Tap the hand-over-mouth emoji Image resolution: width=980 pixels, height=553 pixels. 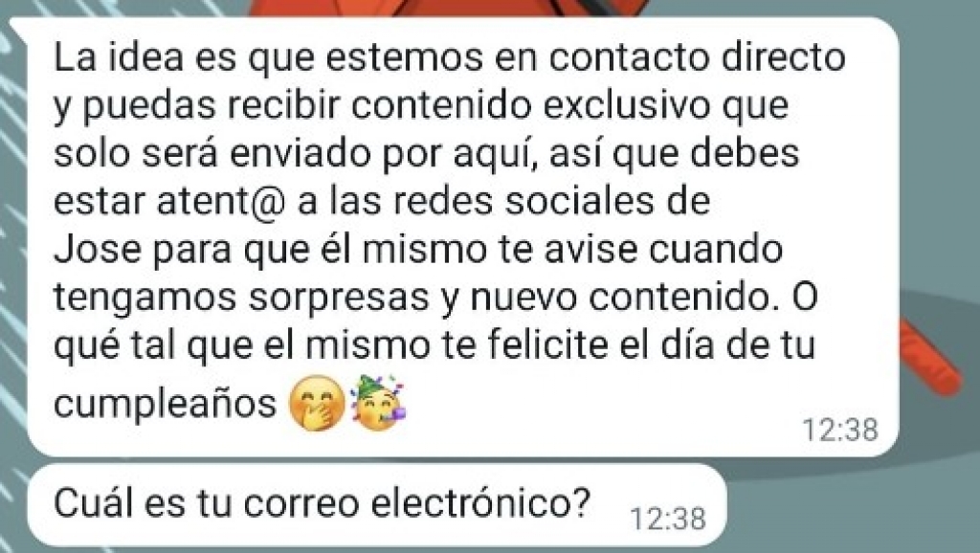pos(317,403)
